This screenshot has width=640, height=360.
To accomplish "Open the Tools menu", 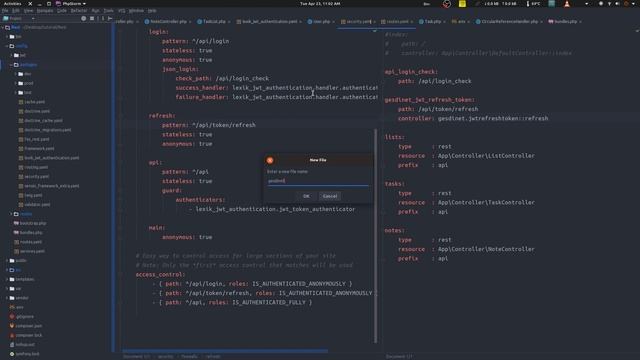I will point(109,11).
